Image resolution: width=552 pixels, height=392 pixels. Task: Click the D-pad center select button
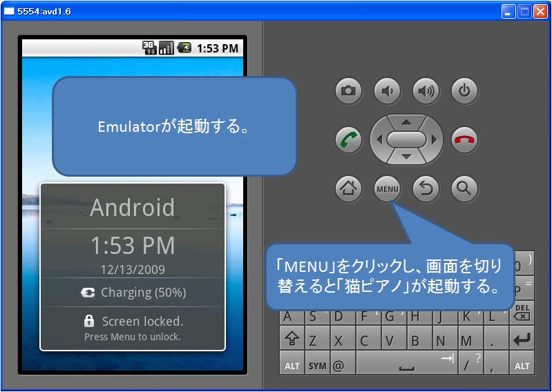[407, 139]
